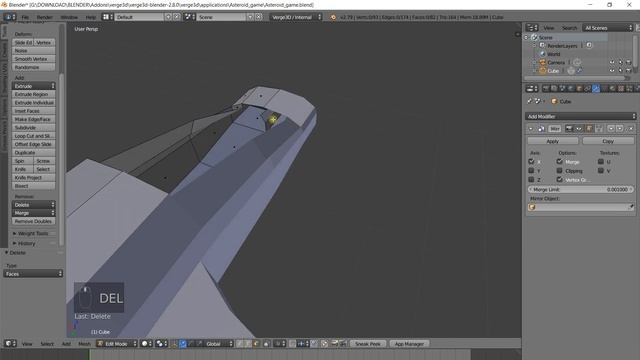Open the delete Type Faces dropdown
Image resolution: width=640 pixels, height=360 pixels.
click(x=33, y=273)
